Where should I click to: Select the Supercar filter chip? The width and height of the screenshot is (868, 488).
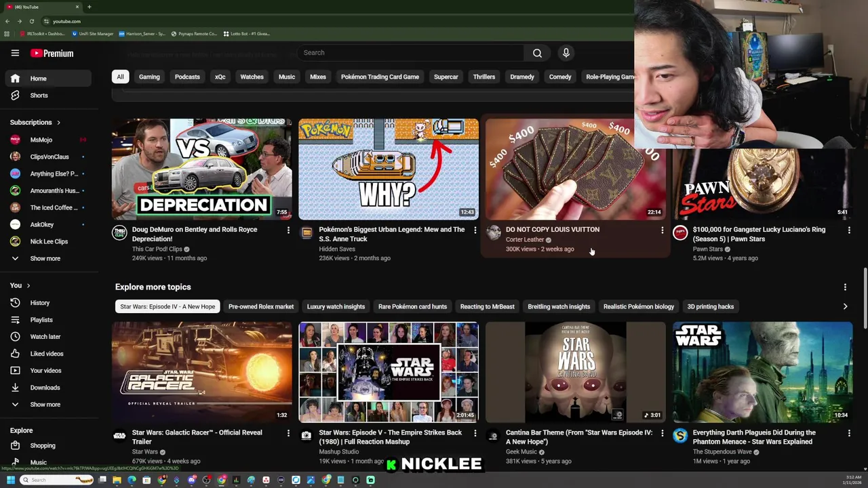click(446, 77)
